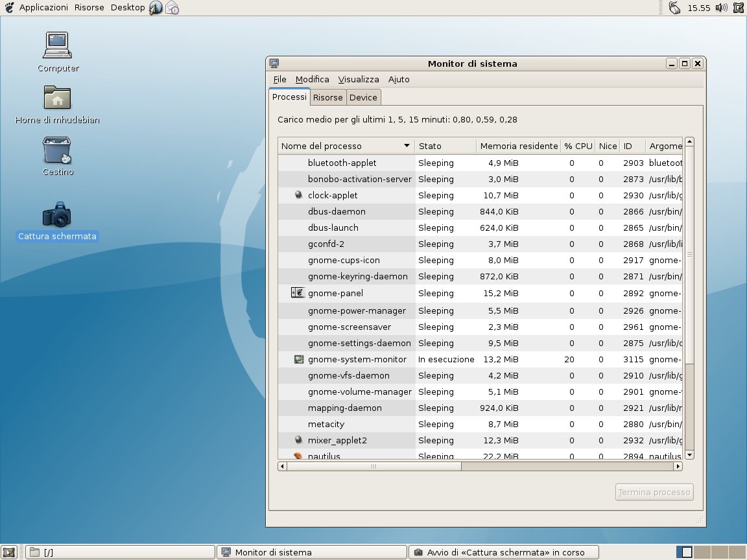
Task: Select the metacity process row
Action: pos(480,424)
